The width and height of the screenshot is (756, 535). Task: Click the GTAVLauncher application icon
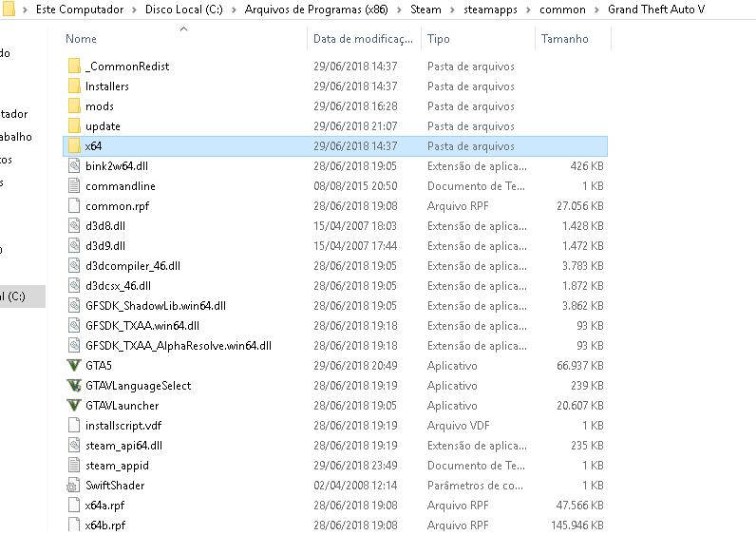tap(74, 405)
